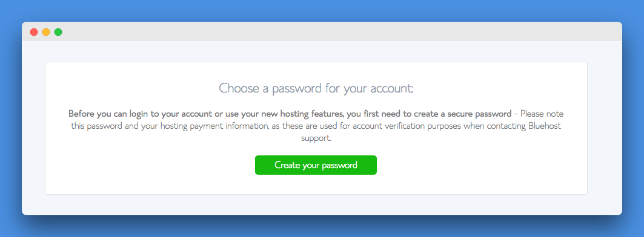The height and width of the screenshot is (237, 644).
Task: Click the word "support." on the last line
Action: [316, 138]
